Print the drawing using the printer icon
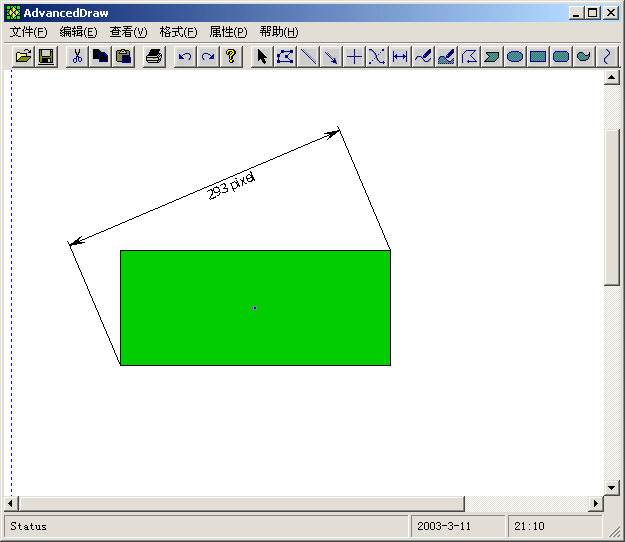 pos(153,57)
